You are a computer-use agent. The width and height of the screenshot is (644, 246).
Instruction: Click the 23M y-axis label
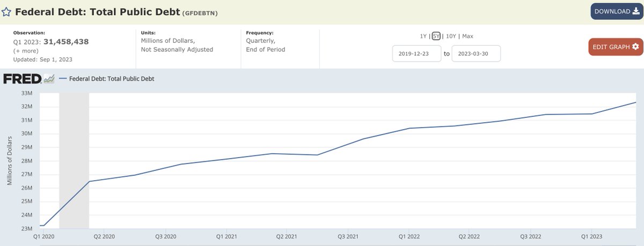[28, 229]
